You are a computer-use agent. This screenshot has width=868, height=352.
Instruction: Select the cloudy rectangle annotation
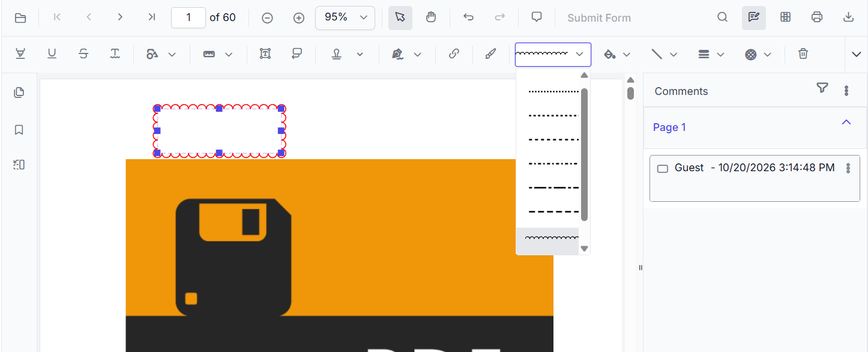(219, 130)
